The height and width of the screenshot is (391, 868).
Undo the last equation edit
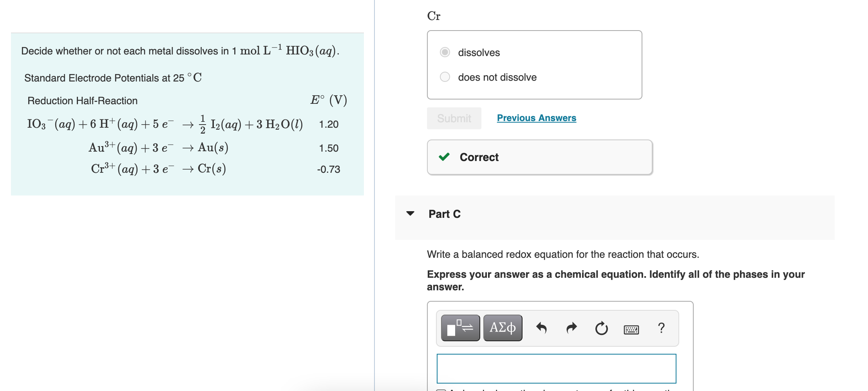(x=542, y=328)
